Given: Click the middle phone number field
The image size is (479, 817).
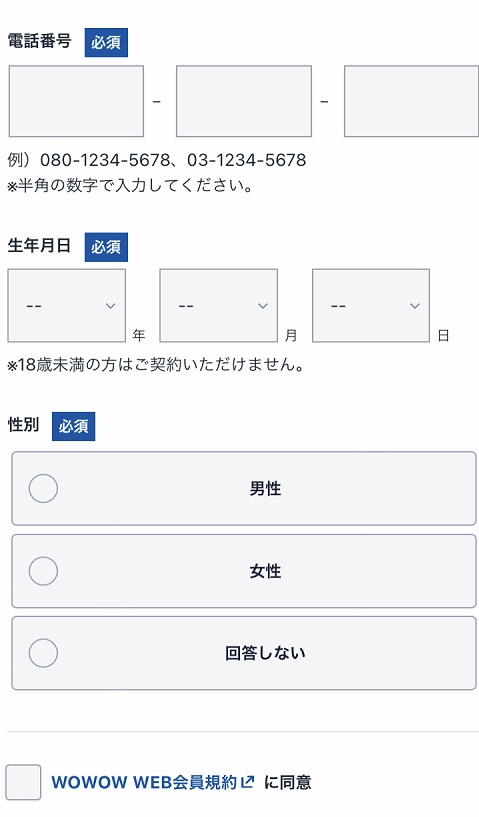Looking at the screenshot, I should coord(244,101).
